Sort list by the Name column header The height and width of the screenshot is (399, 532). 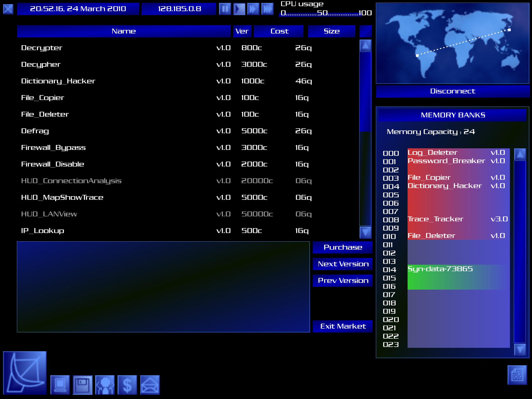coord(124,31)
